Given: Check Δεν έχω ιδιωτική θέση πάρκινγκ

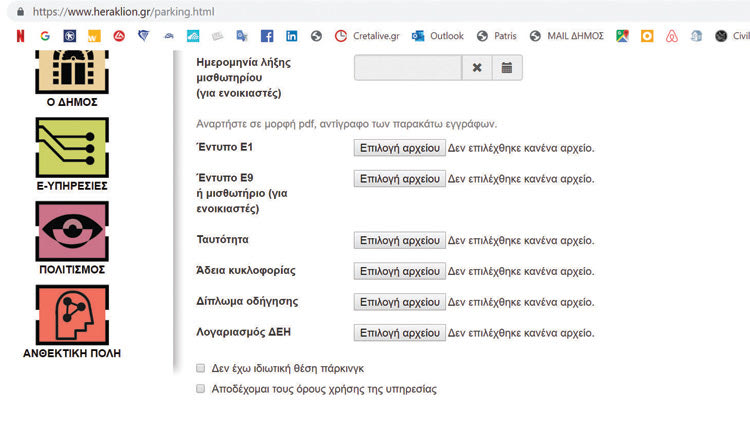Looking at the screenshot, I should [200, 368].
